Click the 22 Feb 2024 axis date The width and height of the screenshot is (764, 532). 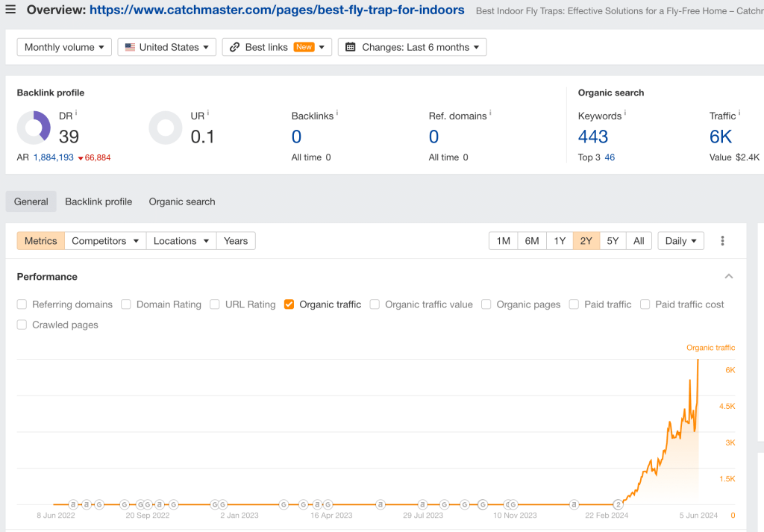click(607, 516)
